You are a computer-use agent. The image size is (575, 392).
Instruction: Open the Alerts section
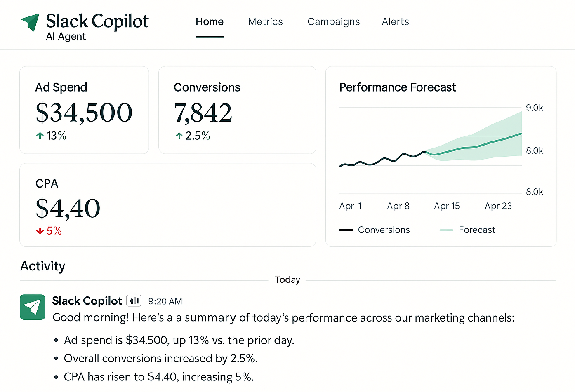tap(395, 21)
